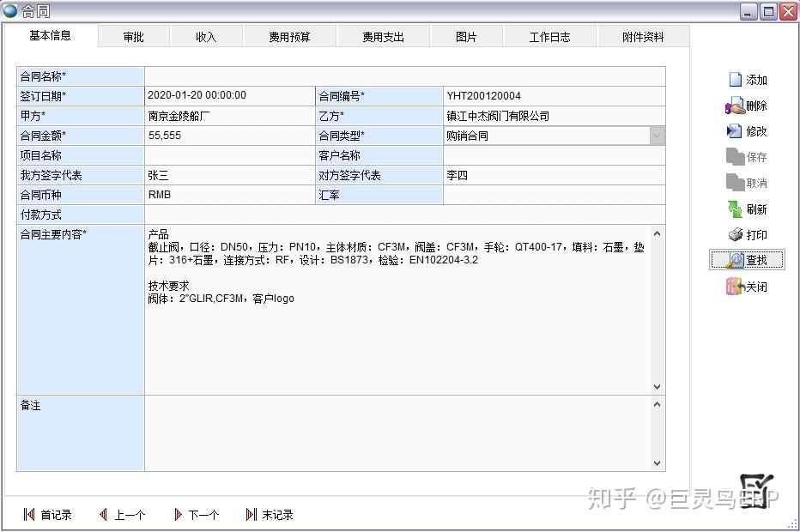Click the 查找 button label

756,261
